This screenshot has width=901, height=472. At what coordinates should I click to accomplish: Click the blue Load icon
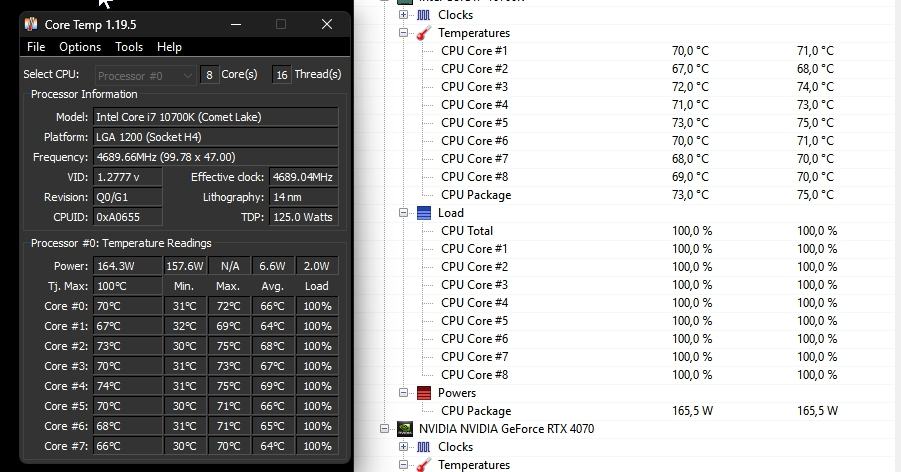423,213
